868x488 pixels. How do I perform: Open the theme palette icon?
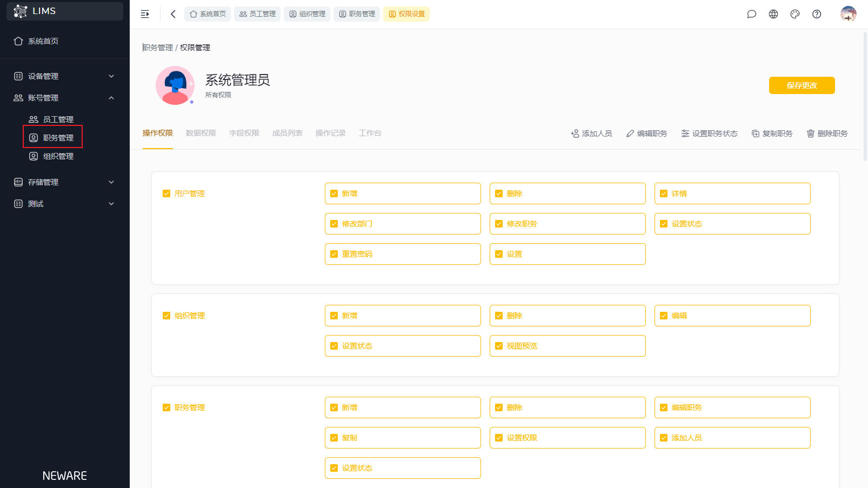(x=795, y=14)
